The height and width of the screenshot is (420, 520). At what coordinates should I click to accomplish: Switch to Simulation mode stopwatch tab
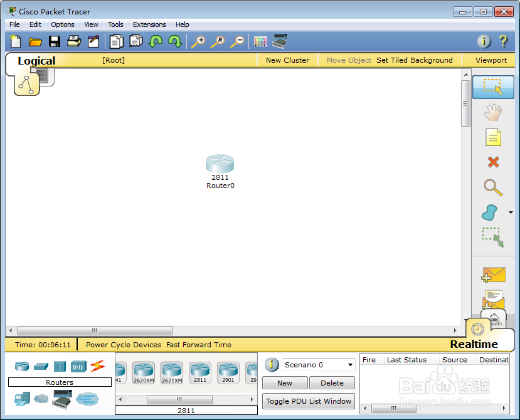pos(494,319)
